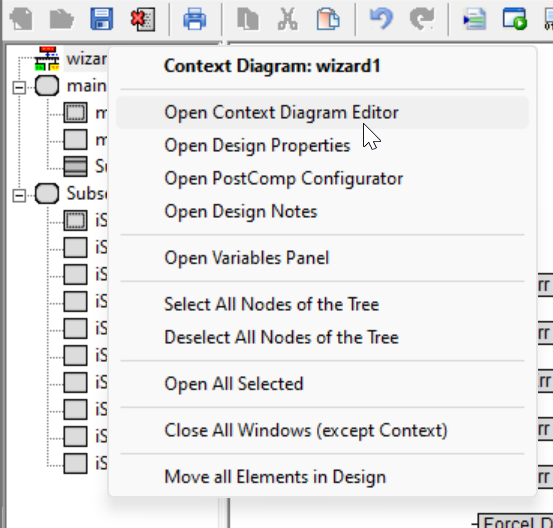Click the scissors Cut icon
The width and height of the screenshot is (553, 528).
coord(288,19)
